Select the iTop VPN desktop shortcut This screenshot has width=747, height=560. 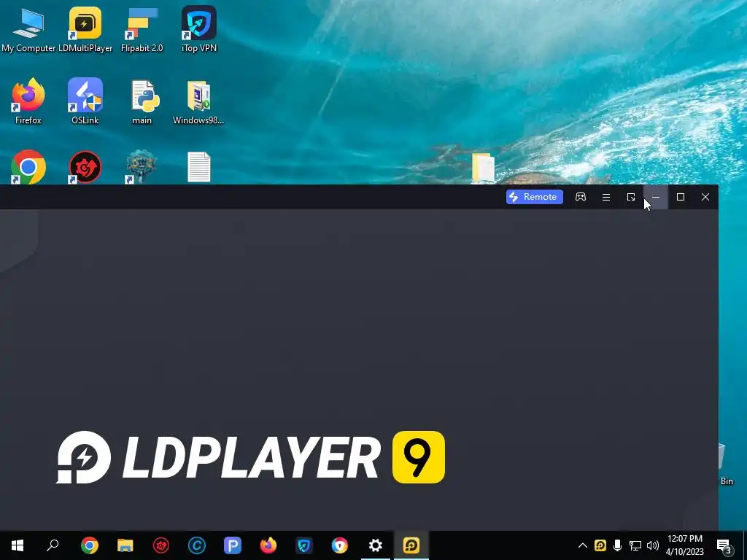[x=199, y=29]
